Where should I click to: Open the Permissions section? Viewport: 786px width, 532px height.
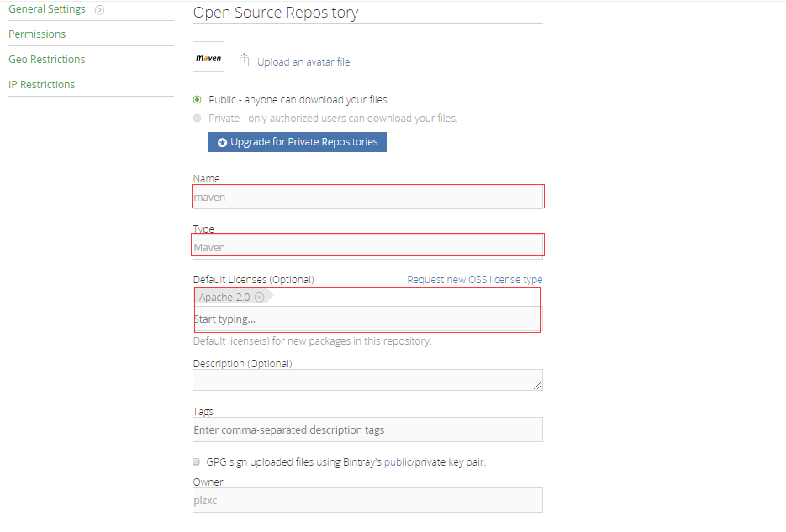pos(37,34)
